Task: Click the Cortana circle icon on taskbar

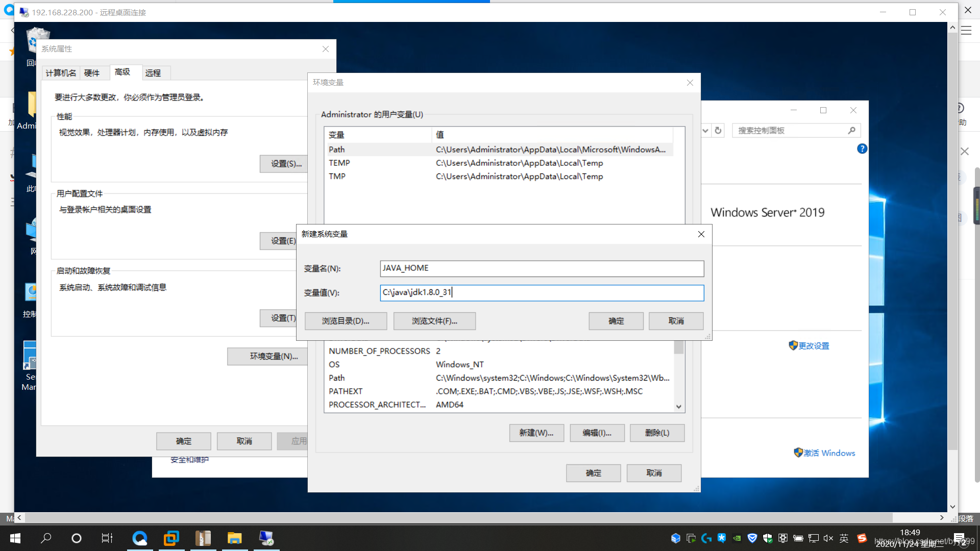Action: click(77, 538)
